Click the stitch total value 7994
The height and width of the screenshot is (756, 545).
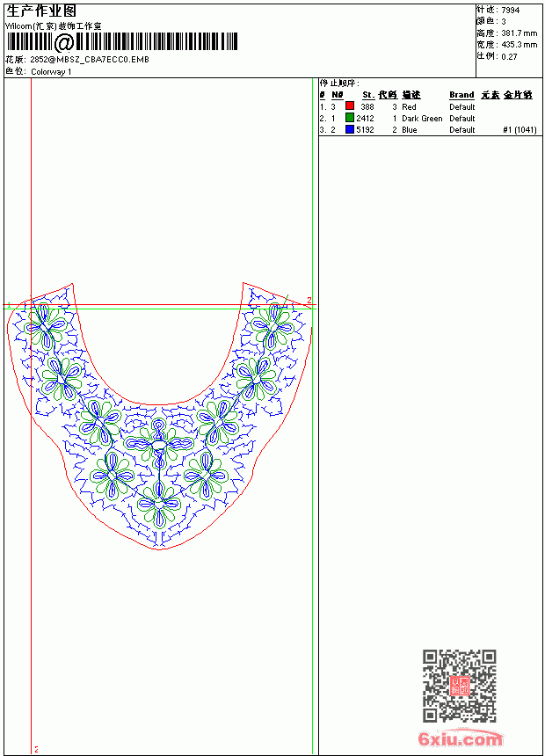click(x=510, y=11)
